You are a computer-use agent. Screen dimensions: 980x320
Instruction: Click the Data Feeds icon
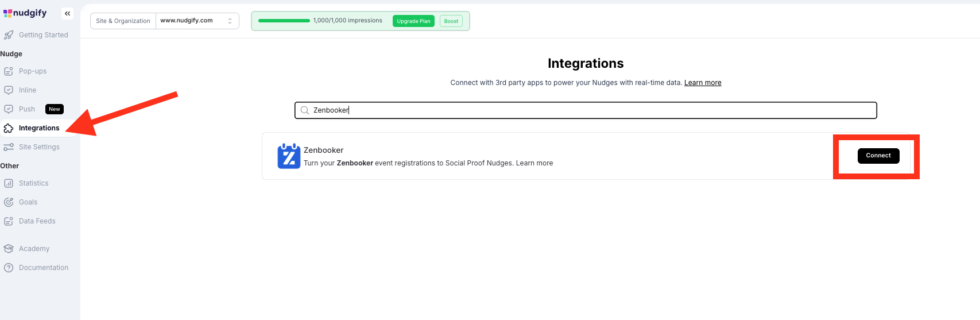9,221
